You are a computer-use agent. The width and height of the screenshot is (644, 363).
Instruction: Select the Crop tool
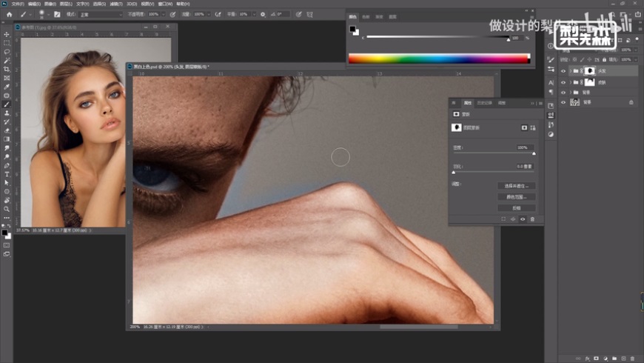7,69
